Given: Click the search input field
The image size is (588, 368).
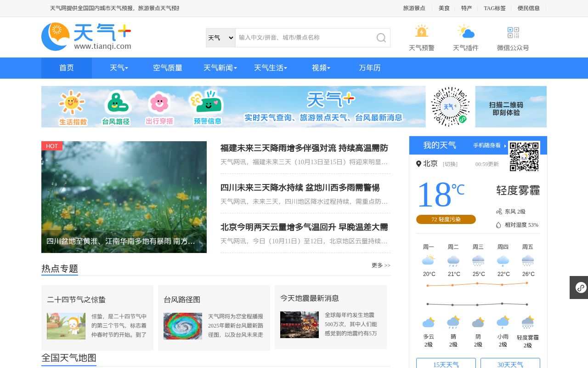Looking at the screenshot, I should [x=305, y=38].
